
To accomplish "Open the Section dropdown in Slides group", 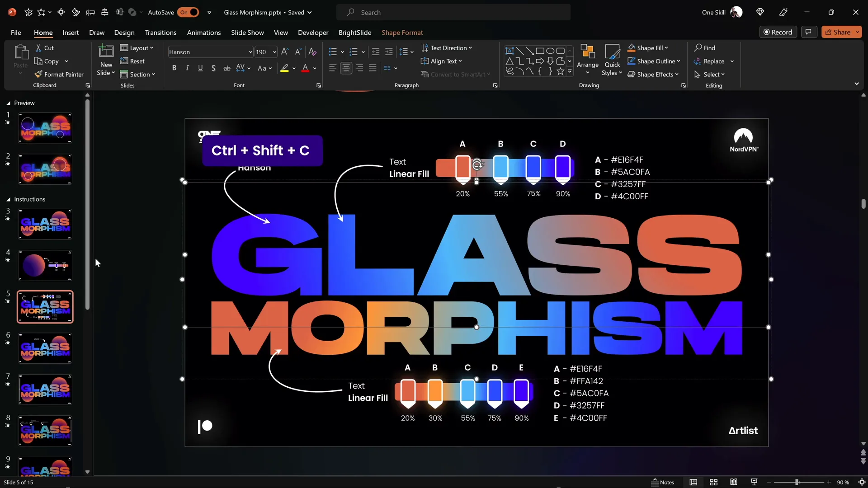I will 138,74.
